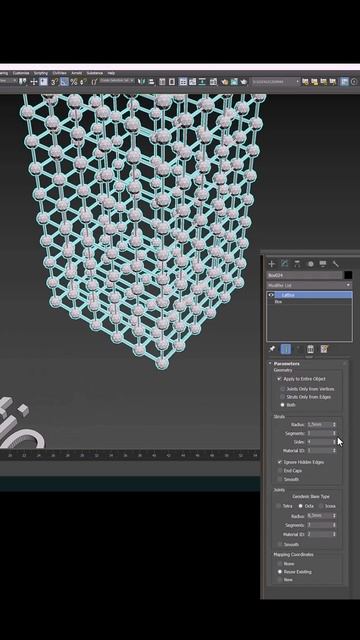Select None mapping coordinates option

[x=280, y=564]
